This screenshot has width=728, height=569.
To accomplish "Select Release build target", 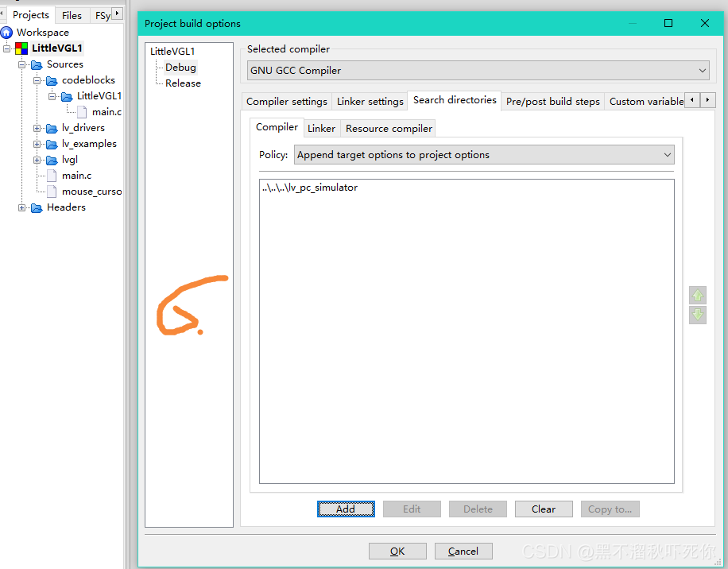I will tap(183, 83).
